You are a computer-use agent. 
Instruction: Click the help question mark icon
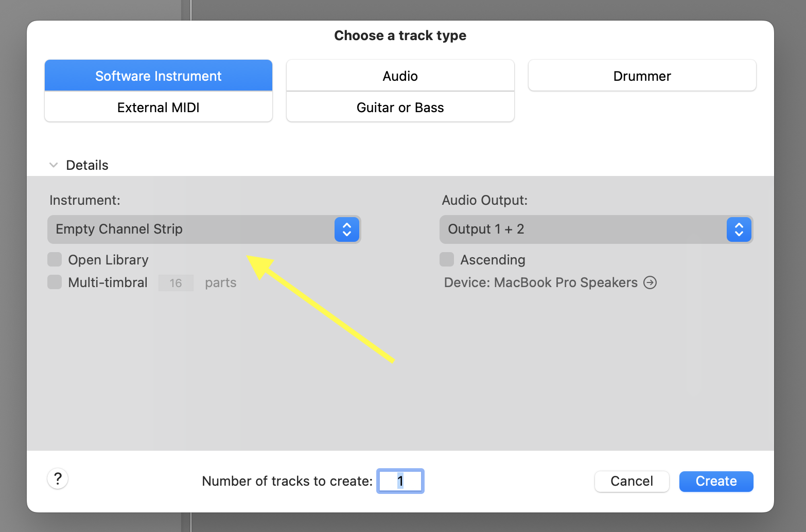pyautogui.click(x=58, y=479)
